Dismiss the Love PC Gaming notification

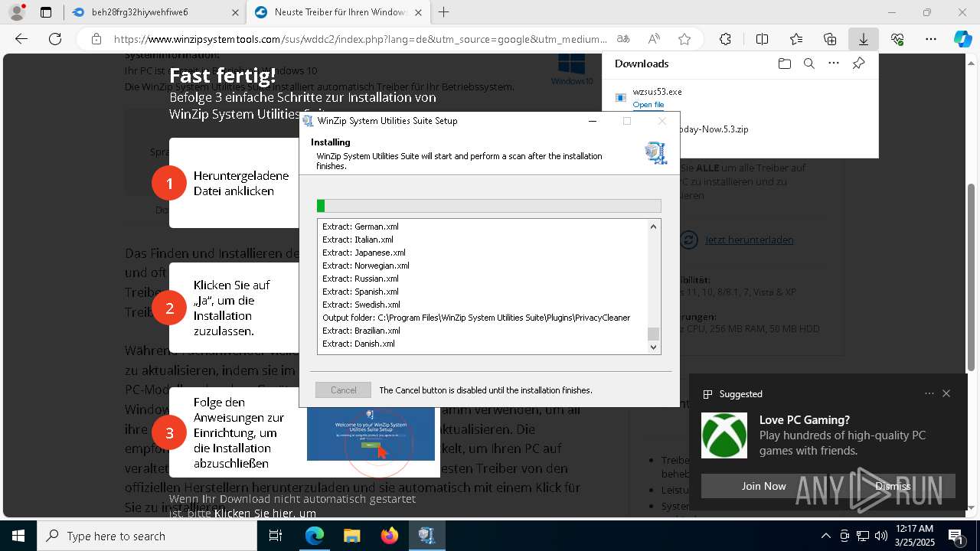pyautogui.click(x=893, y=486)
